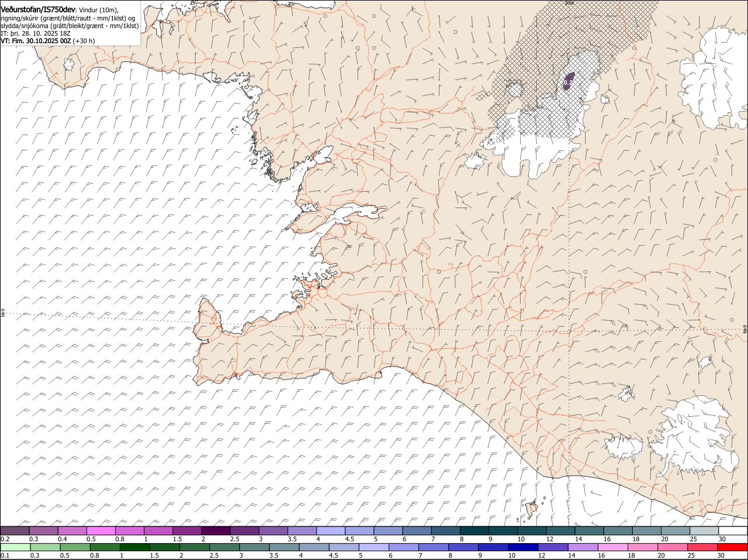Click the 'IT: þri. 28. 10. 2025 18Z' line
The width and height of the screenshot is (748, 560).
click(36, 33)
